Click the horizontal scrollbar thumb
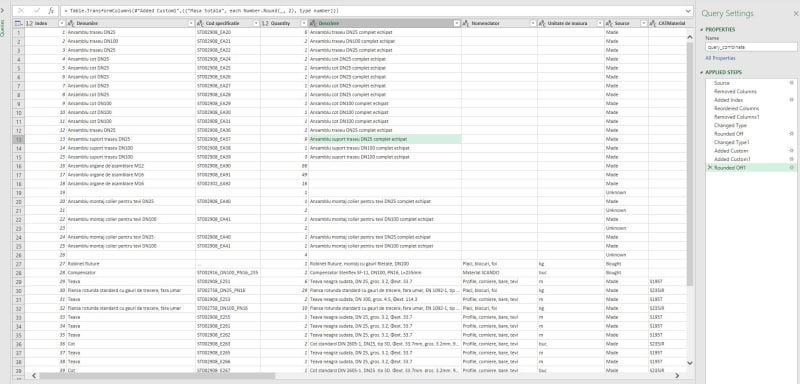 (x=157, y=376)
